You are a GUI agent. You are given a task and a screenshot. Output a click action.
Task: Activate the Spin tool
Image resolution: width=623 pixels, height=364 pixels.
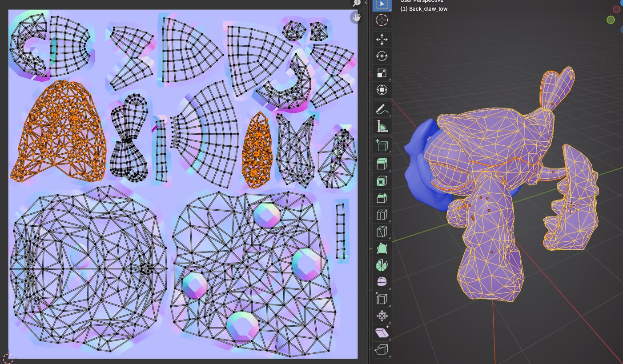(382, 265)
